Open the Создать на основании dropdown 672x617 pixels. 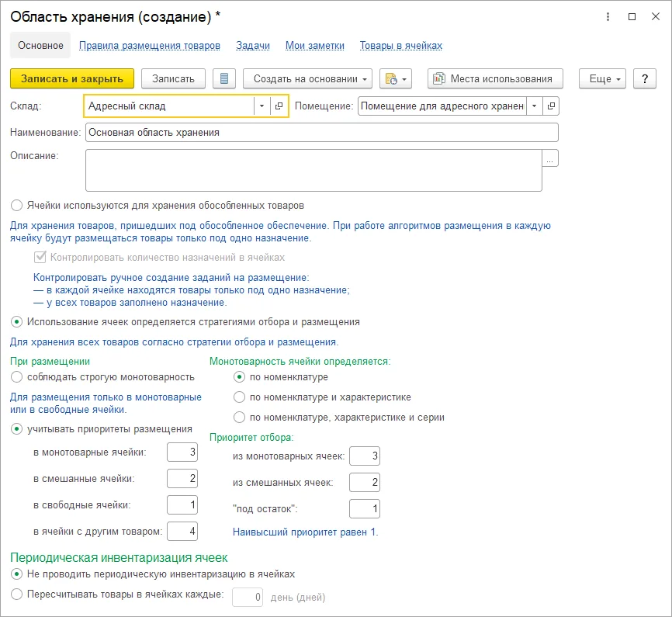point(307,79)
